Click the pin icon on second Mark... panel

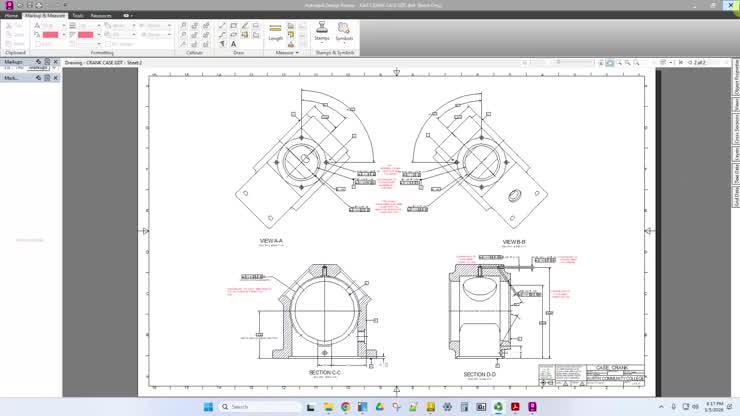[39, 78]
